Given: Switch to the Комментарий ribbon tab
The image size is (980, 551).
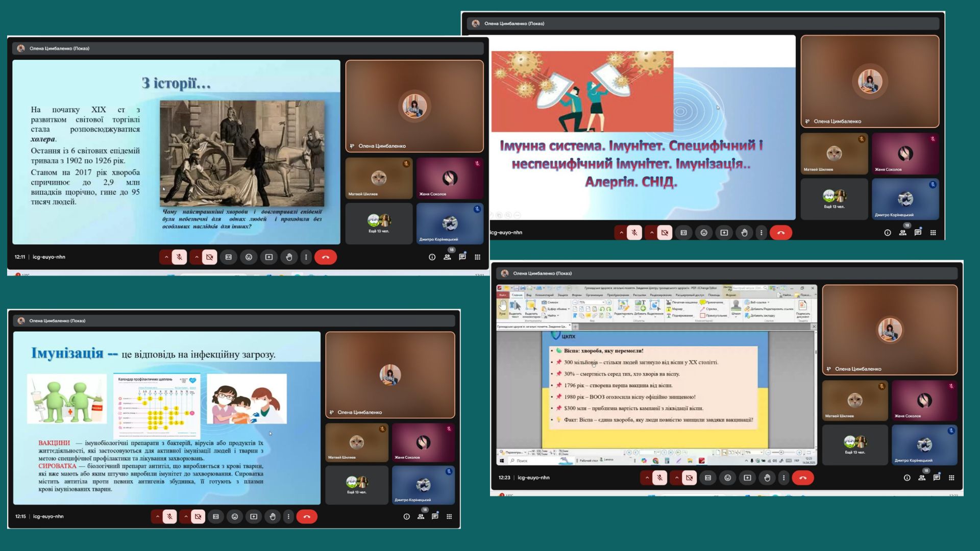Looking at the screenshot, I should (x=544, y=295).
